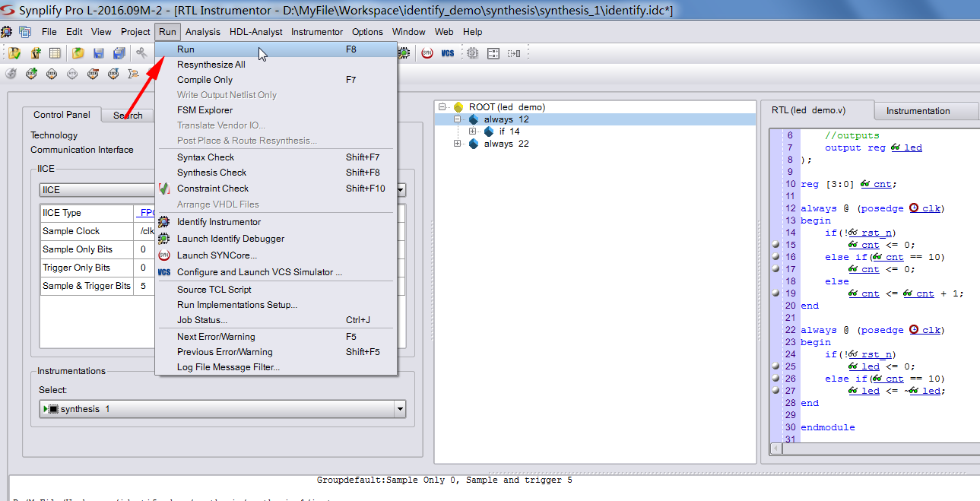Click the Synplify logo icon left of File

pos(7,32)
